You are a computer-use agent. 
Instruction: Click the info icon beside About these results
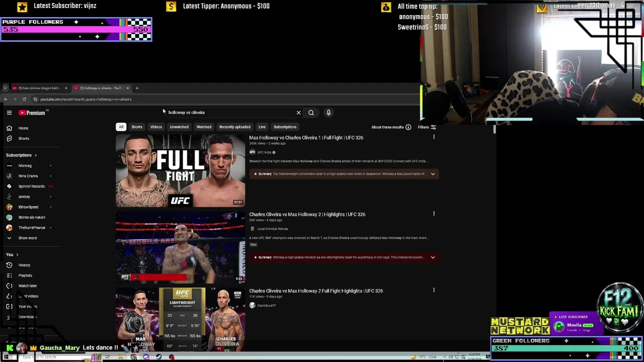click(x=408, y=127)
